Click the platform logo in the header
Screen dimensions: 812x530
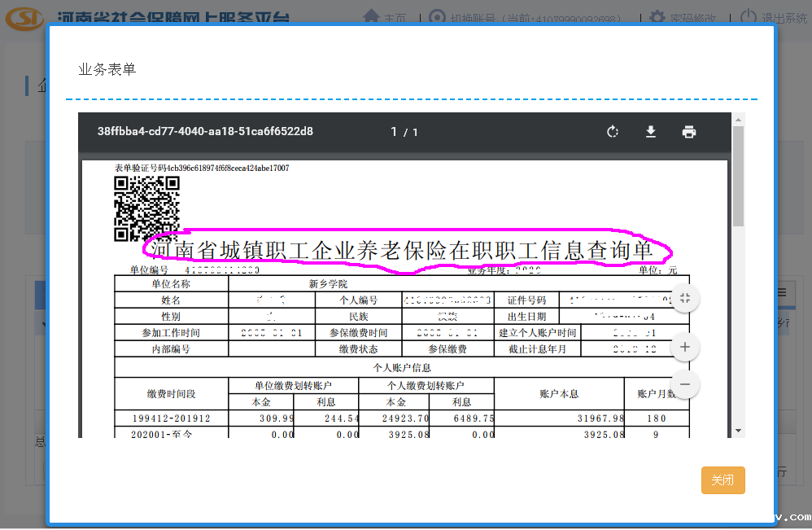coord(24,19)
